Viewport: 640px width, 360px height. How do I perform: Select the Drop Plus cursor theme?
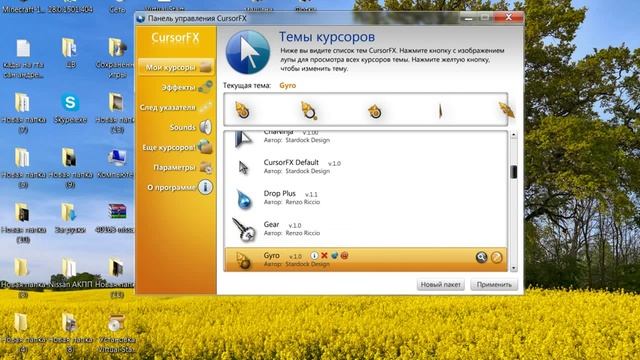pyautogui.click(x=366, y=198)
